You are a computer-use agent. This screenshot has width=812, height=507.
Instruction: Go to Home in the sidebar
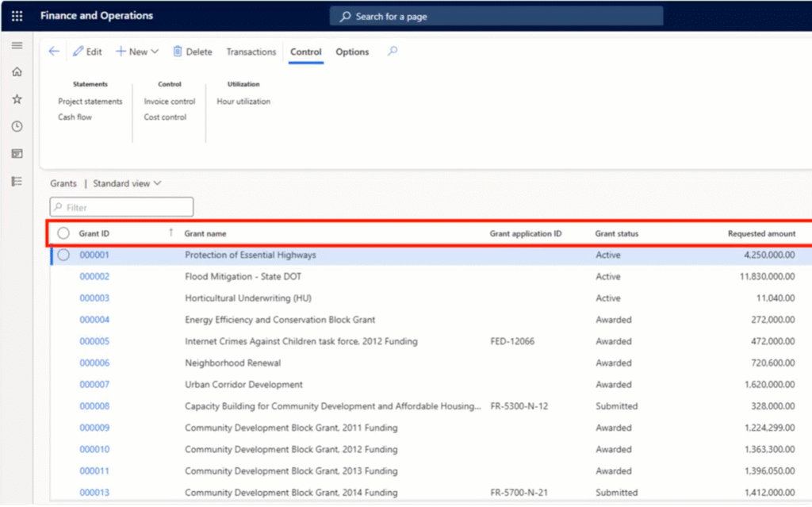(17, 72)
